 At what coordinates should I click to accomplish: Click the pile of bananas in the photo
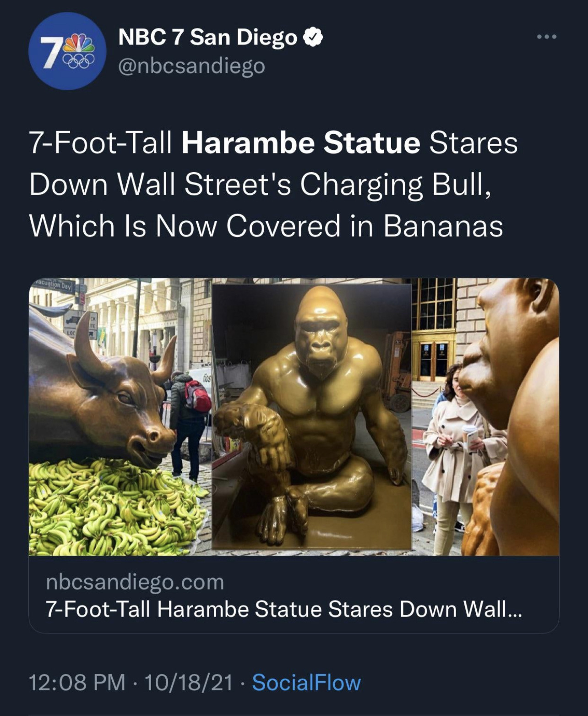[x=114, y=508]
